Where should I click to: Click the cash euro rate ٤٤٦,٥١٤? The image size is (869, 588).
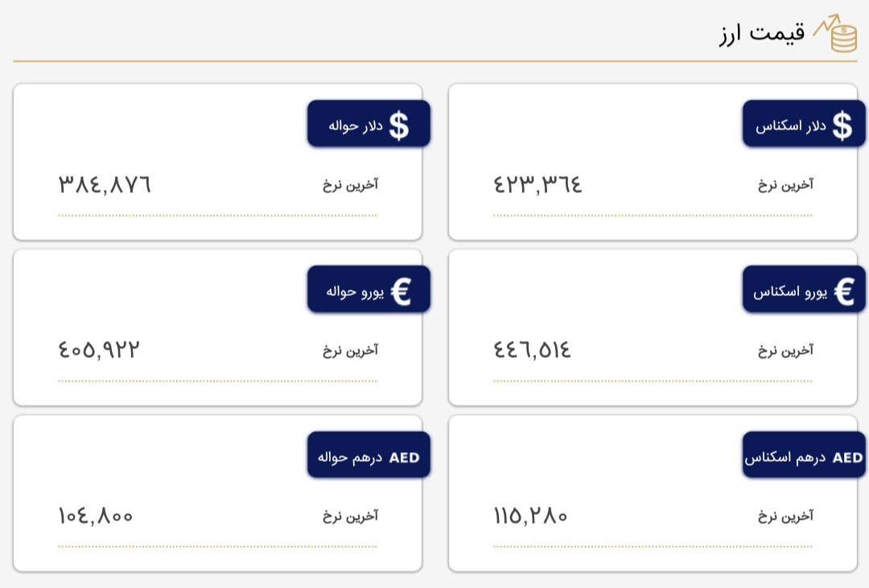click(533, 350)
